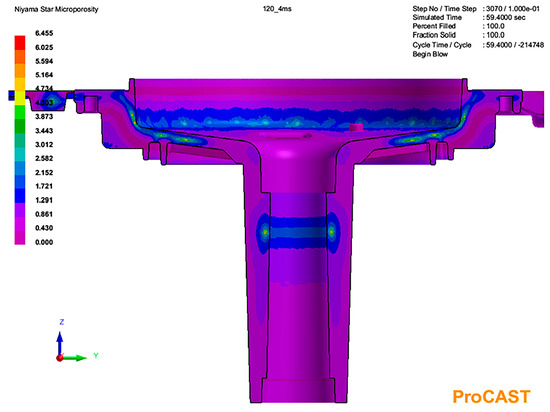550x412 pixels.
Task: Click the bright green legend swatch near 3.873
Action: coord(20,112)
